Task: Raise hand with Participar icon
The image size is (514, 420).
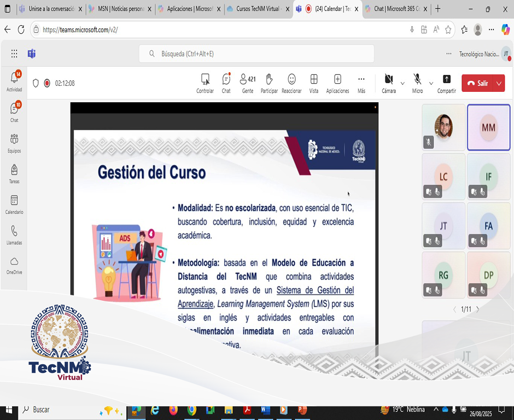Action: pyautogui.click(x=269, y=83)
